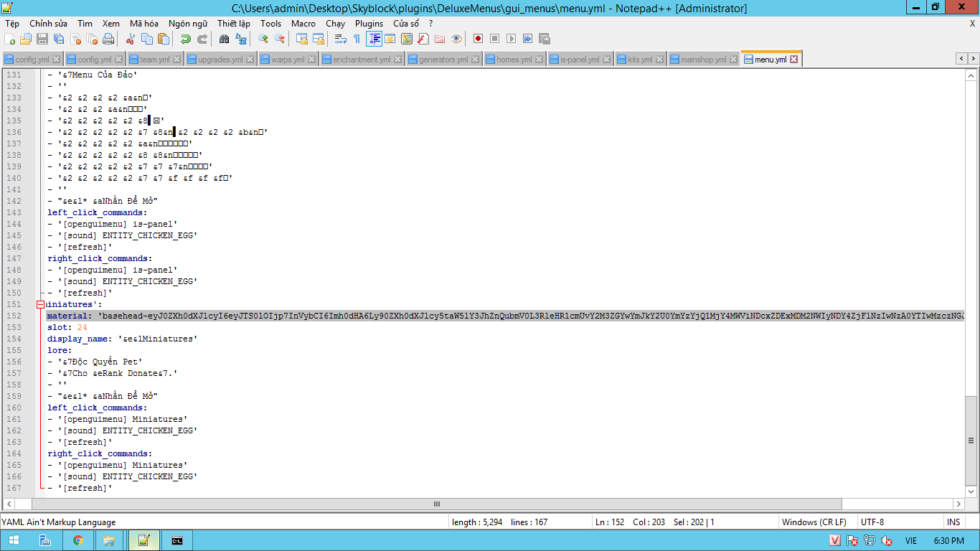The height and width of the screenshot is (551, 980).
Task: Click the Save Recorded Macro icon
Action: (x=544, y=39)
